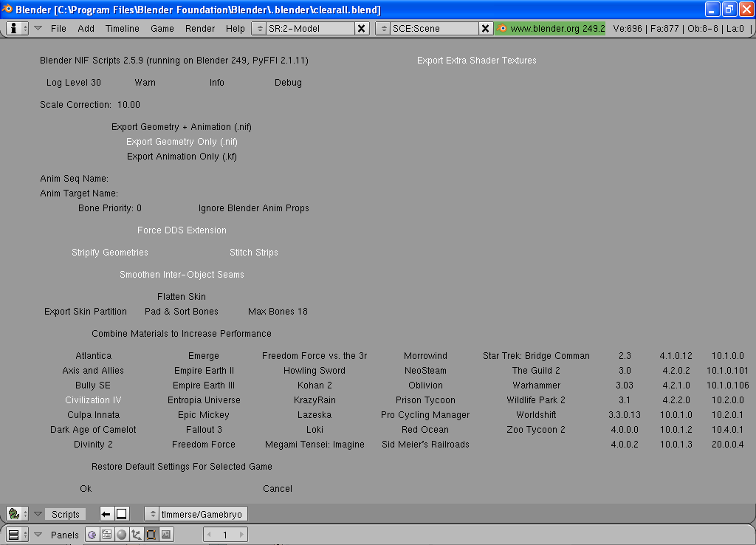Toggle Export Extra Shader Textures
Screen dimensions: 756x545
[477, 61]
